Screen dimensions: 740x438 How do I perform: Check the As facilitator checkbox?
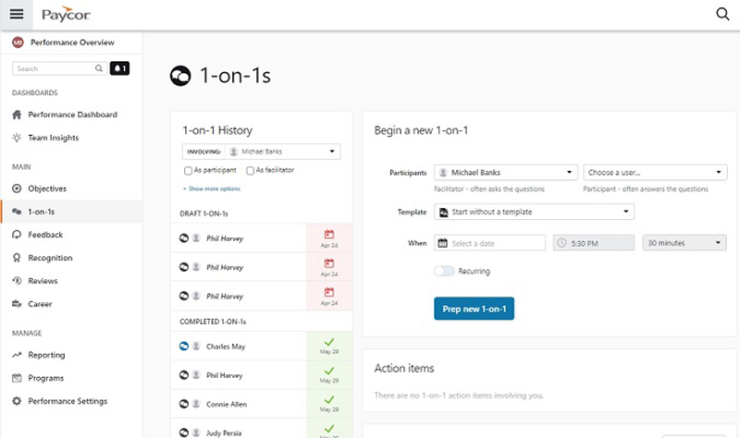pos(250,171)
